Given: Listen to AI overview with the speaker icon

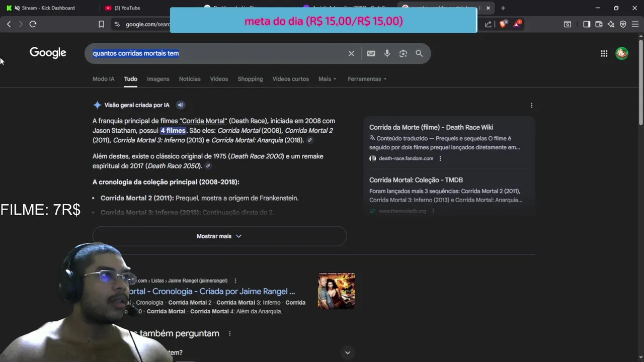Looking at the screenshot, I should [x=180, y=105].
